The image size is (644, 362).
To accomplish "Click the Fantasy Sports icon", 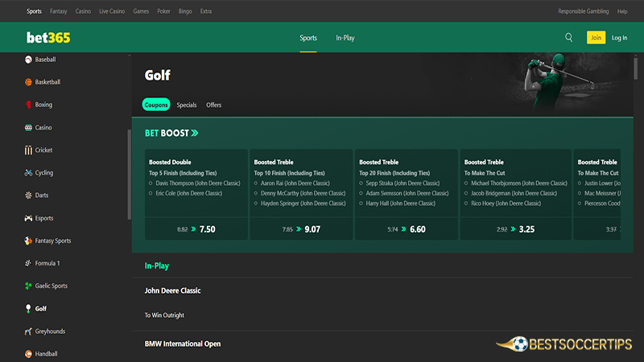I will (x=28, y=241).
